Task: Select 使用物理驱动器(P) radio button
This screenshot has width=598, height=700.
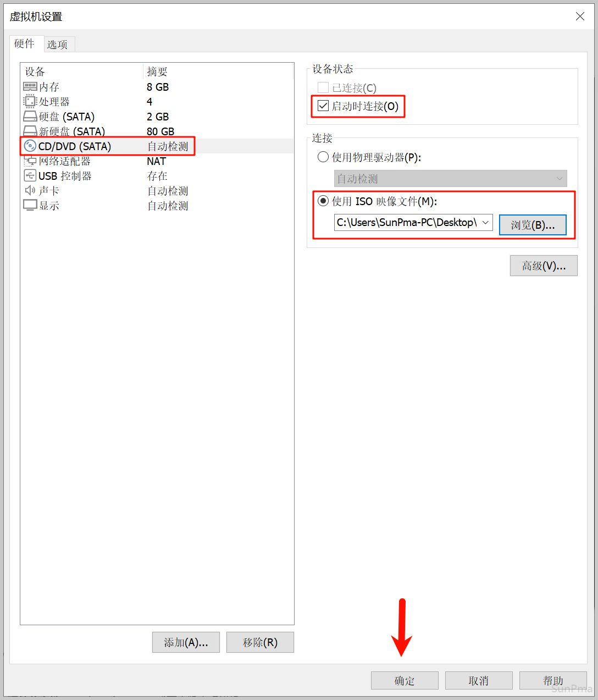Action: click(323, 157)
